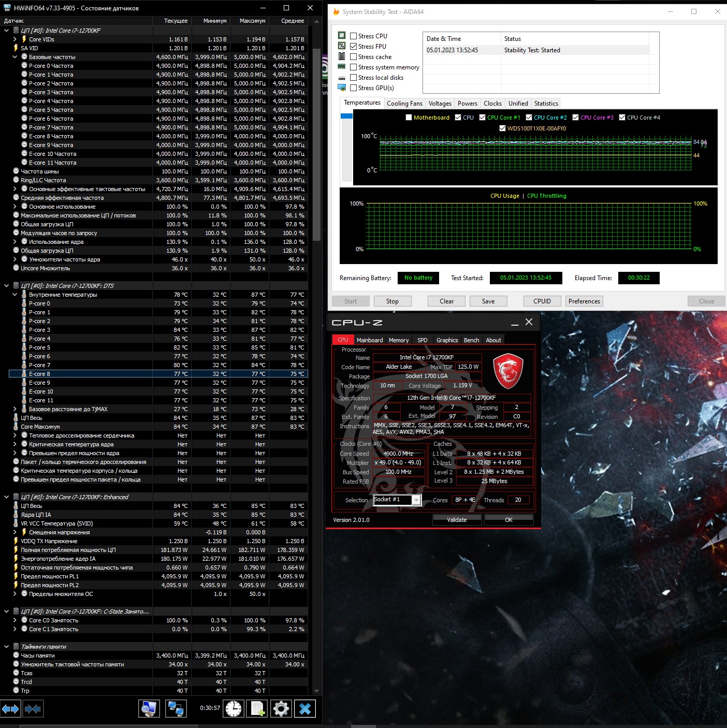Click the CPU chip icon beside Stress CPU
The width and height of the screenshot is (727, 728).
(x=342, y=36)
